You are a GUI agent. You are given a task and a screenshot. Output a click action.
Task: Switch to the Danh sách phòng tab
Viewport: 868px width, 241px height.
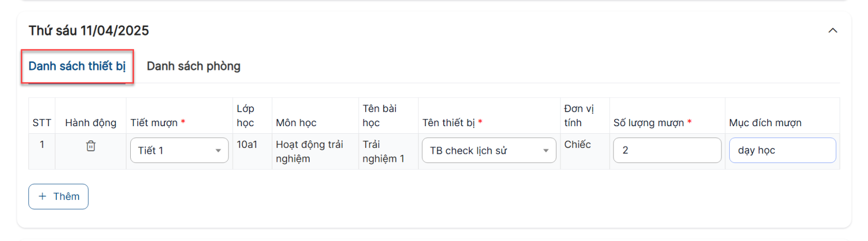coord(194,66)
